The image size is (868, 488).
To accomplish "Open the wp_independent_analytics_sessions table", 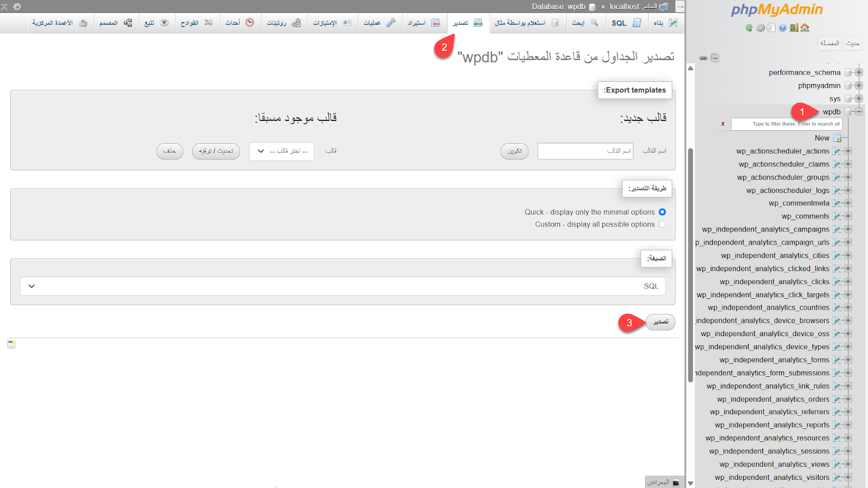I will [x=769, y=451].
